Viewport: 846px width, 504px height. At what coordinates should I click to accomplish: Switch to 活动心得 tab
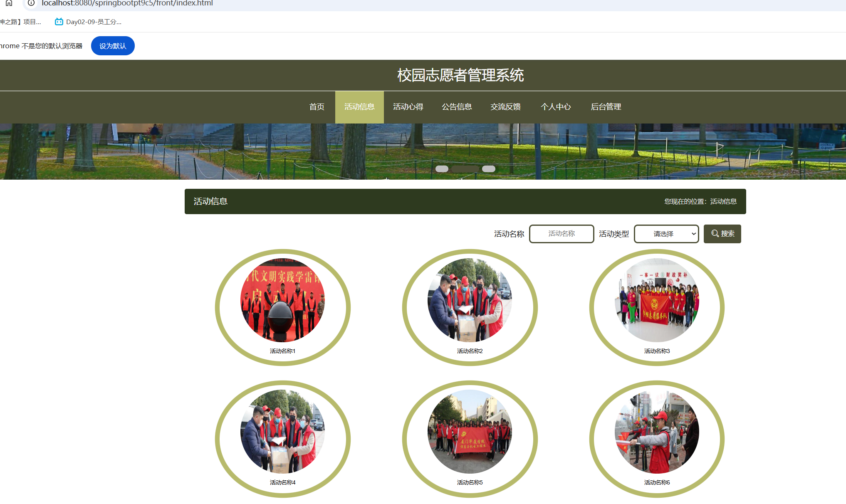[x=408, y=107]
